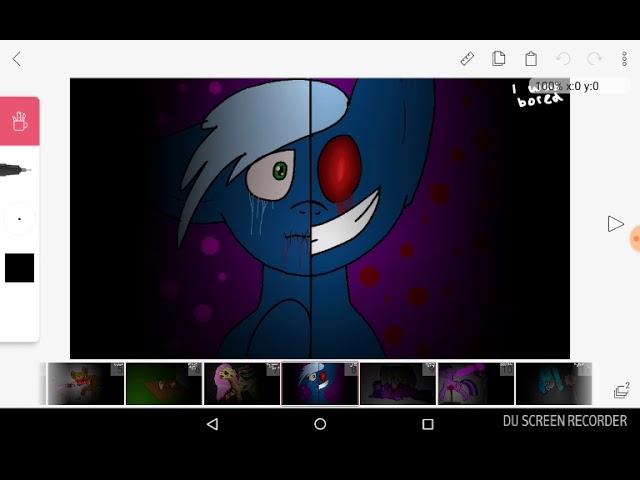Open the ruler tool
The height and width of the screenshot is (480, 640).
[467, 59]
